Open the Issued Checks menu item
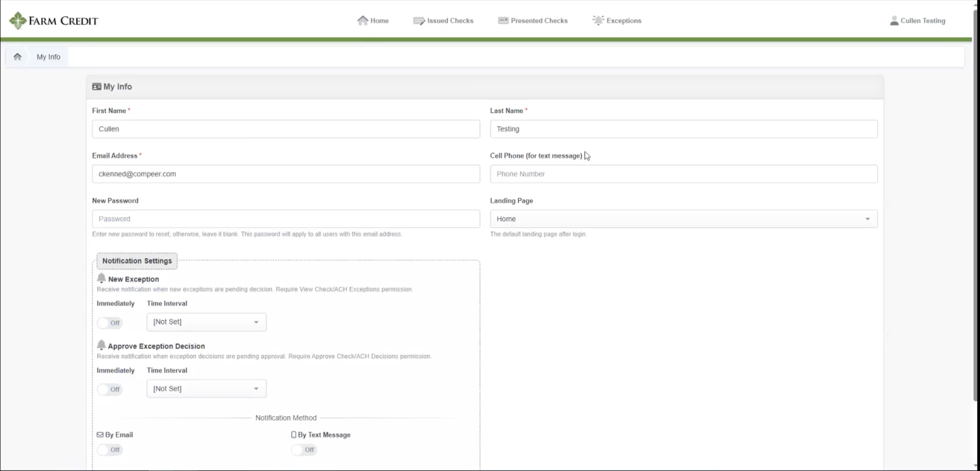The image size is (980, 471). [x=450, y=21]
